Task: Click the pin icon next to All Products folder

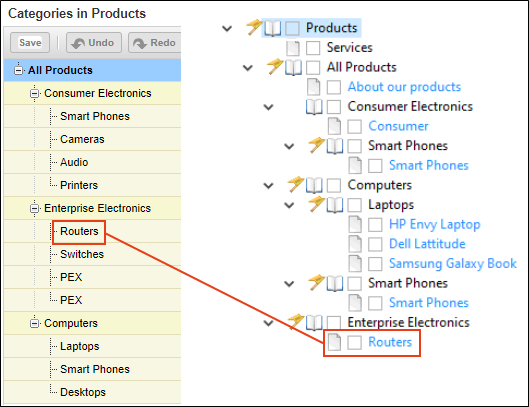Action: pyautogui.click(x=275, y=66)
